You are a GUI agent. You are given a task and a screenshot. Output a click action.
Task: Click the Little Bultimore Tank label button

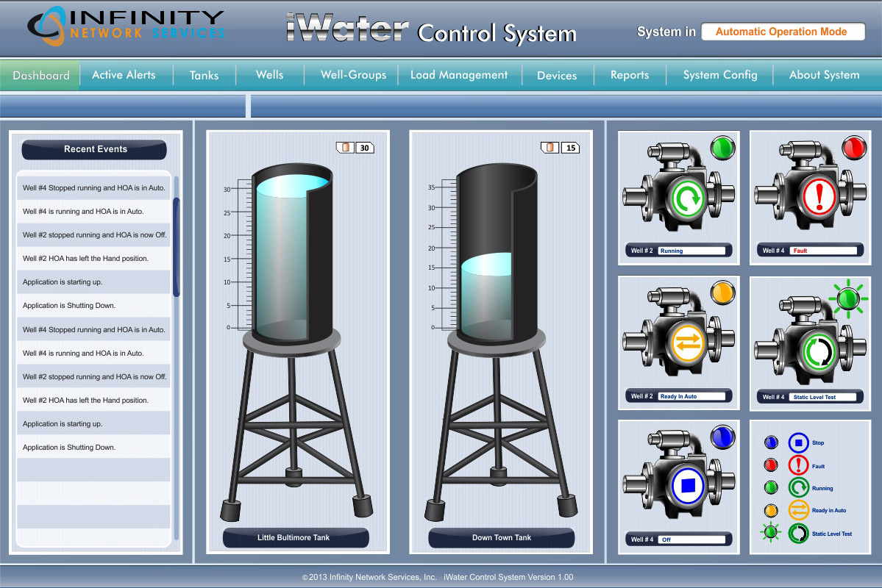[295, 537]
